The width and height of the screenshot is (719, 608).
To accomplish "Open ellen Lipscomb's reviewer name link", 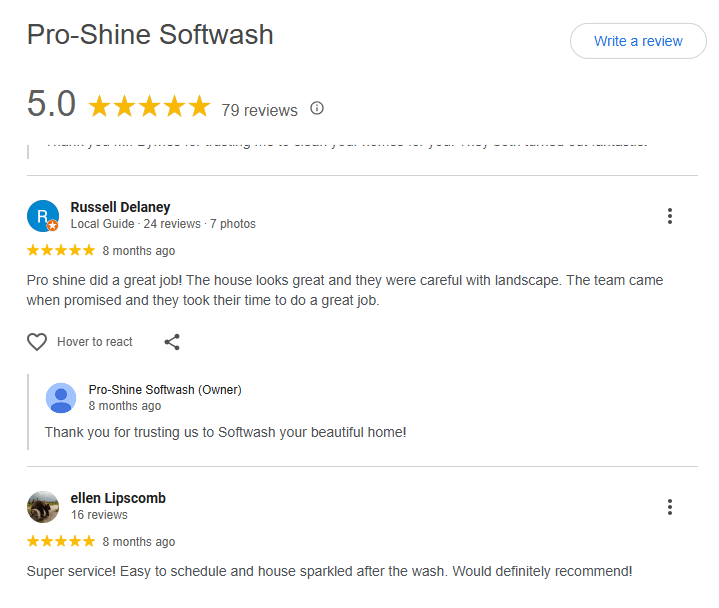I will tap(118, 498).
